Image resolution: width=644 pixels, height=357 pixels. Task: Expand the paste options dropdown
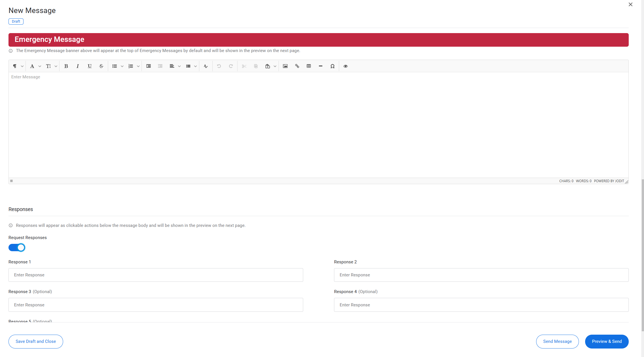[275, 66]
